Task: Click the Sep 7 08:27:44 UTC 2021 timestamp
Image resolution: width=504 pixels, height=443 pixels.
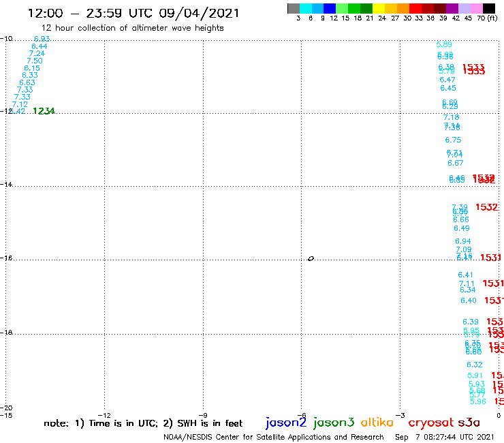Action: coord(444,437)
